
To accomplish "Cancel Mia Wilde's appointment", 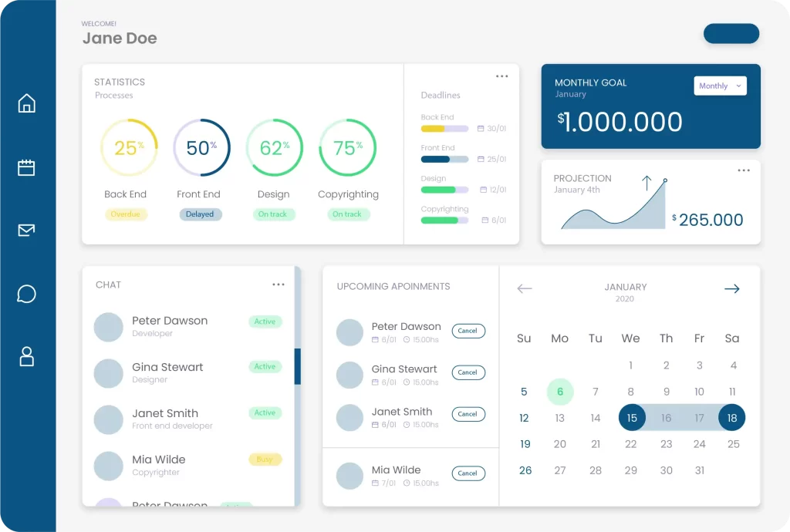I will click(468, 473).
